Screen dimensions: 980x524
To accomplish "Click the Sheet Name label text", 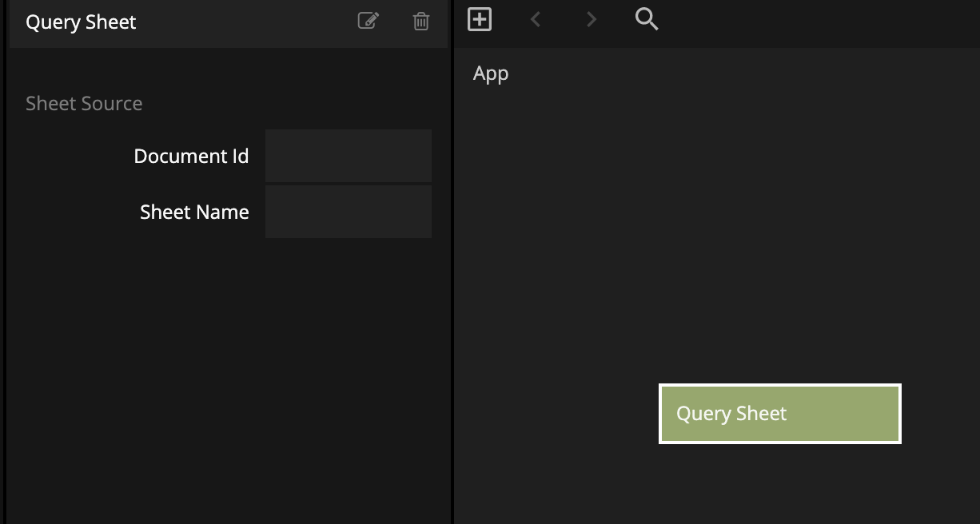I will tap(194, 212).
